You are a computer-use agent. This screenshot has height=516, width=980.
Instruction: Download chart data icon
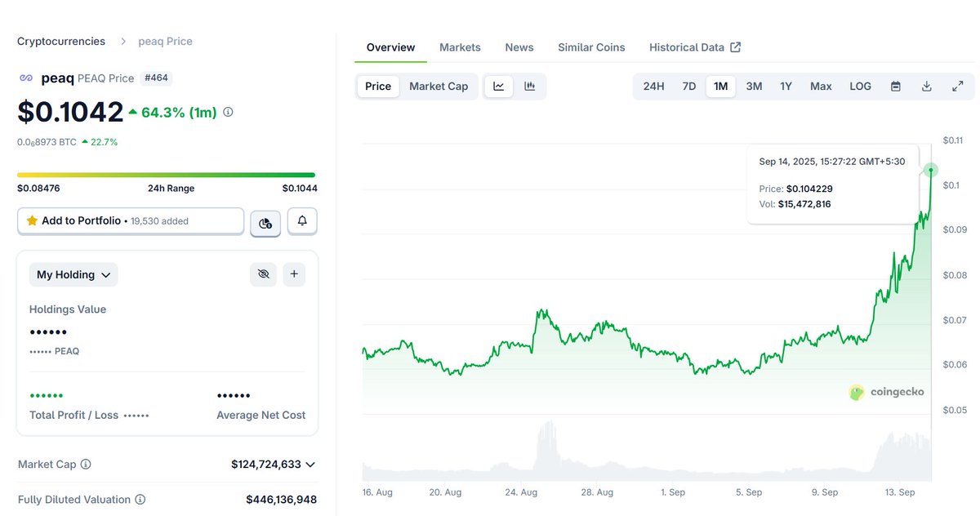(x=927, y=86)
